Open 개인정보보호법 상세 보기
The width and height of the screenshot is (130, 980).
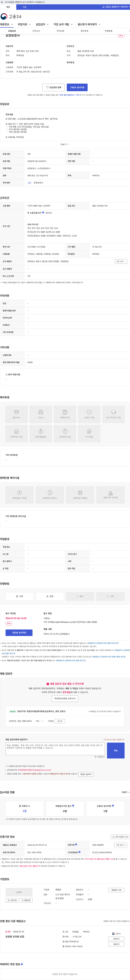pyautogui.click(x=65, y=698)
